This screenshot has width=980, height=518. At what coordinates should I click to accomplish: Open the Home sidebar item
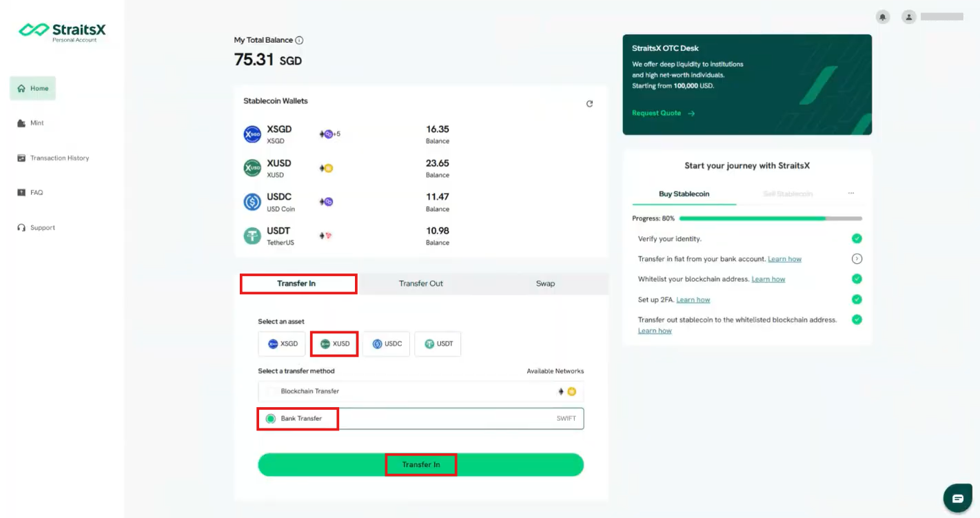click(x=32, y=88)
